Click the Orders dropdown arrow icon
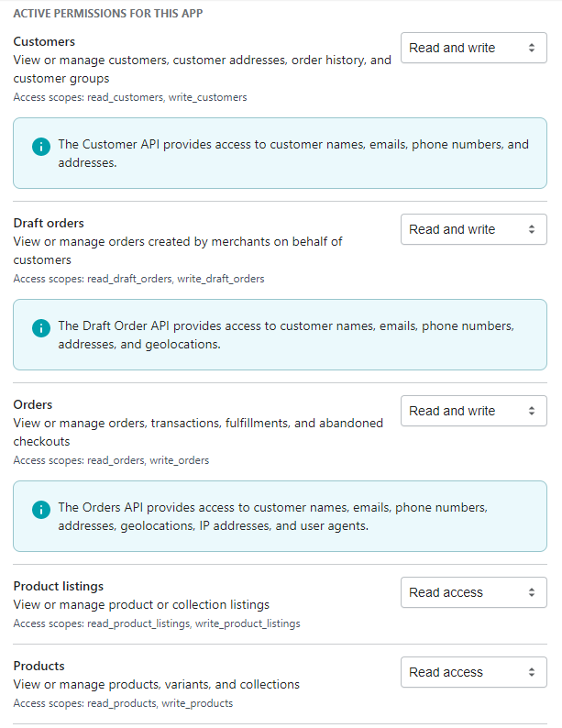 click(532, 411)
